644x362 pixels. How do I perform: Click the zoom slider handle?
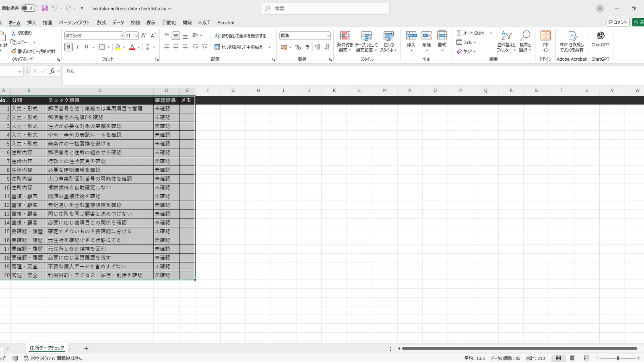(x=618, y=358)
